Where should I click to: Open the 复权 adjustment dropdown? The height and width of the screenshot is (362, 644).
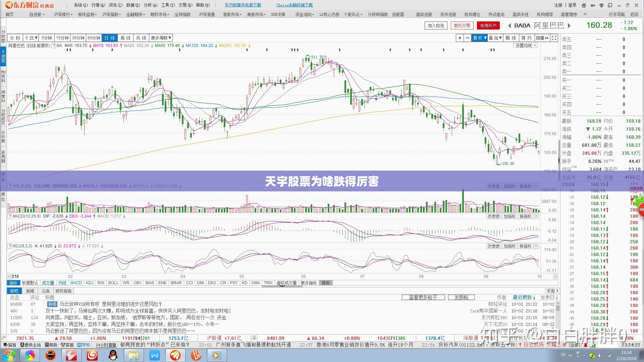[x=480, y=38]
